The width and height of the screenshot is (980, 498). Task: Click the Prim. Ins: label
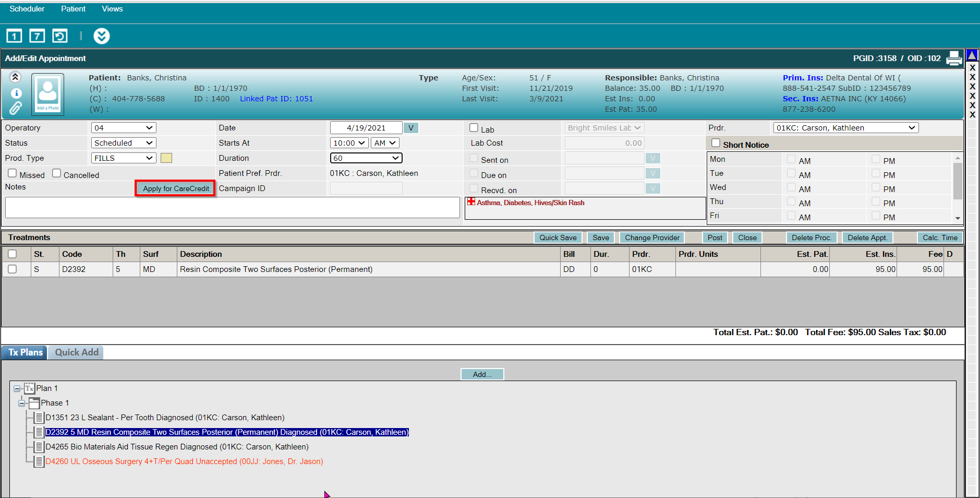(803, 78)
